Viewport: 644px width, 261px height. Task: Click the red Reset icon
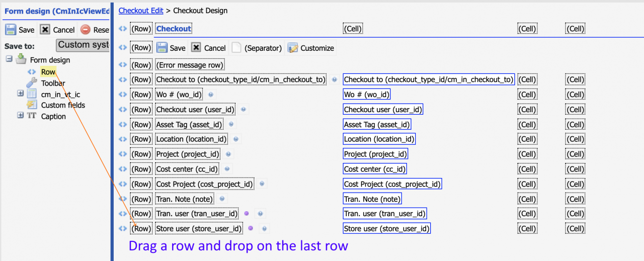point(86,30)
